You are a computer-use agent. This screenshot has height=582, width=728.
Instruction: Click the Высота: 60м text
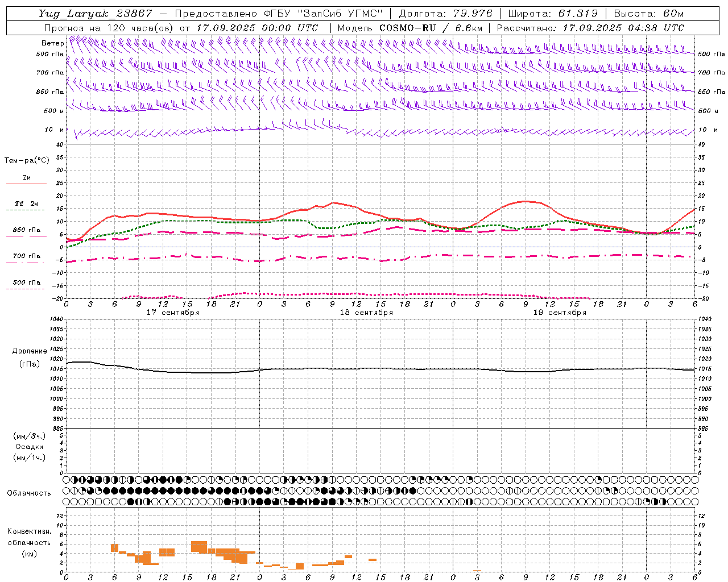[648, 14]
